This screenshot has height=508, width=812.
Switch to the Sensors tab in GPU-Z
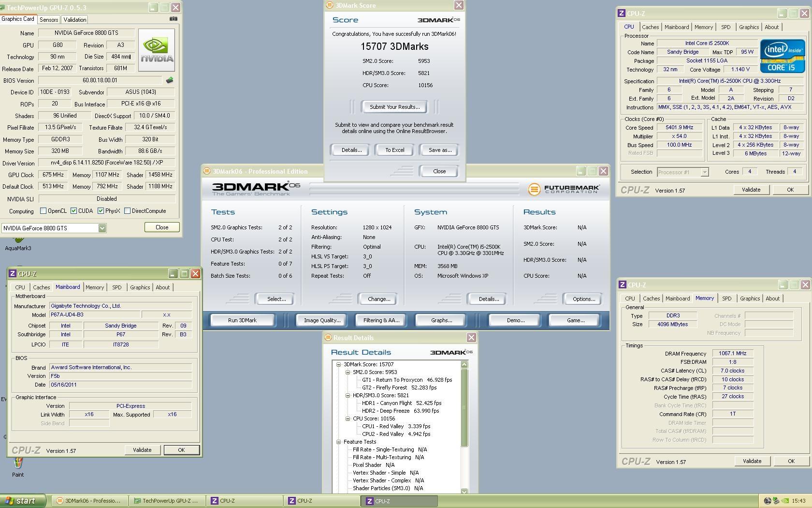[49, 20]
